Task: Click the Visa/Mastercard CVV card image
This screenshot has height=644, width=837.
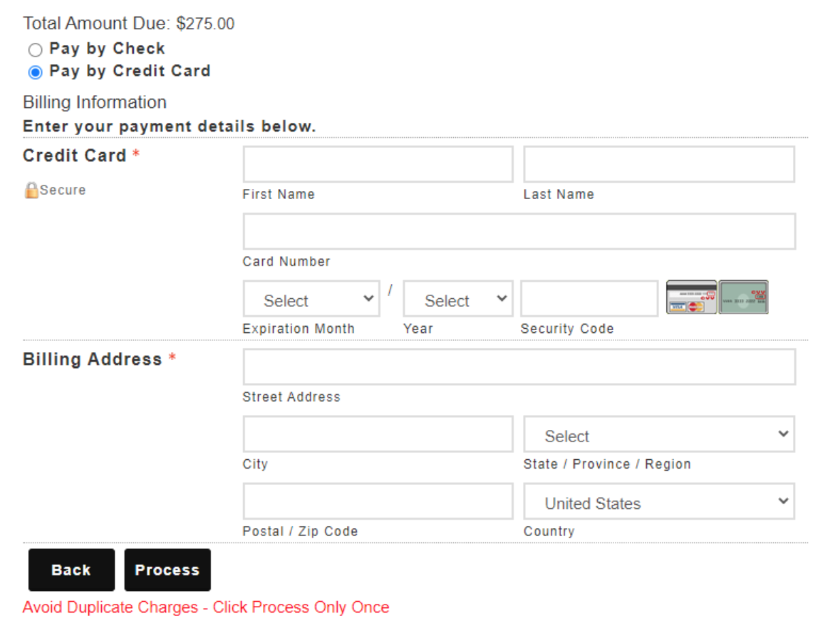Action: coord(691,298)
